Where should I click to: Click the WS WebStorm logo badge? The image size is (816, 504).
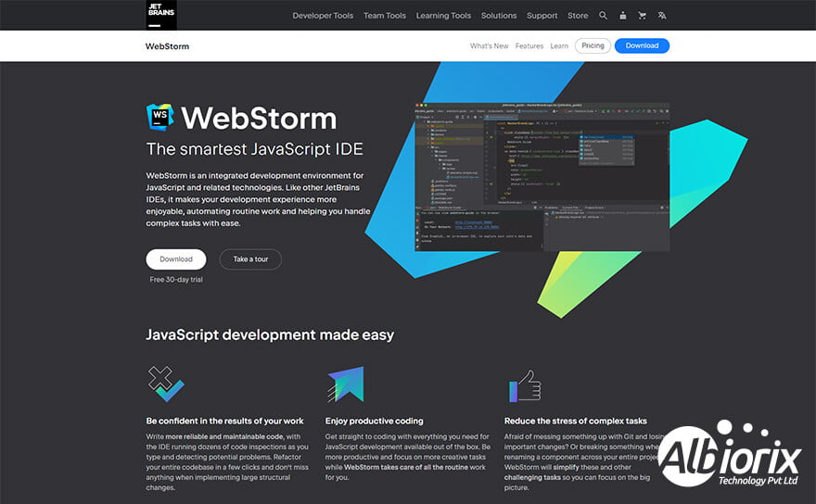pyautogui.click(x=159, y=118)
